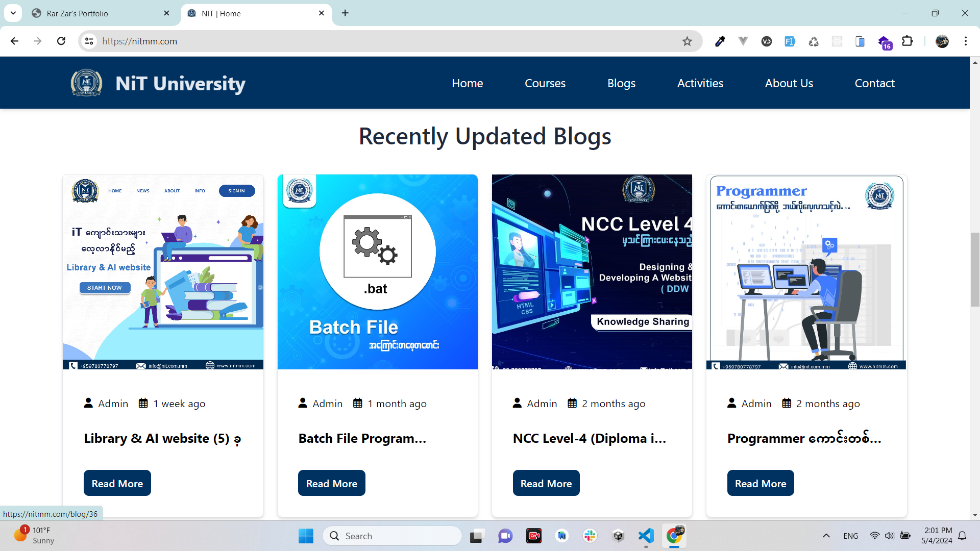Viewport: 980px width, 551px height.
Task: Click the Recently Updated Blogs heading
Action: click(x=485, y=136)
